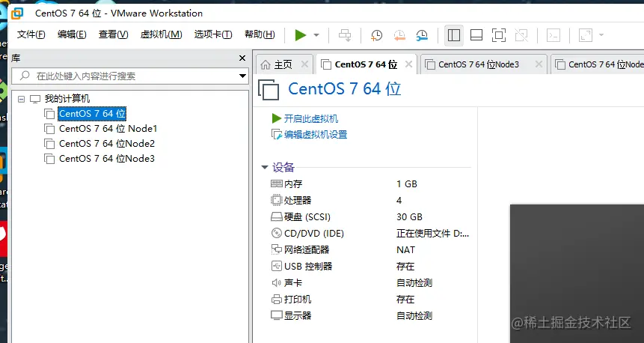Screen dimensions: 644x343
Task: Click the green power-on play button in toolbar
Action: coord(301,35)
